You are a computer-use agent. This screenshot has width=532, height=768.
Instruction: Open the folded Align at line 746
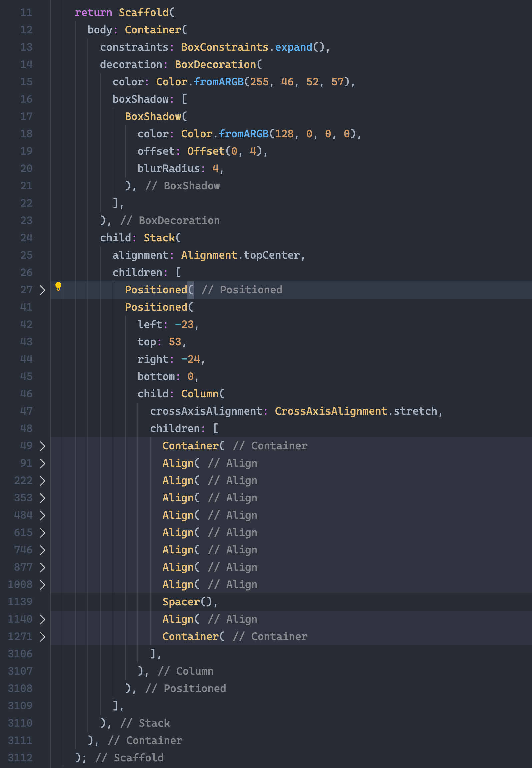(42, 550)
